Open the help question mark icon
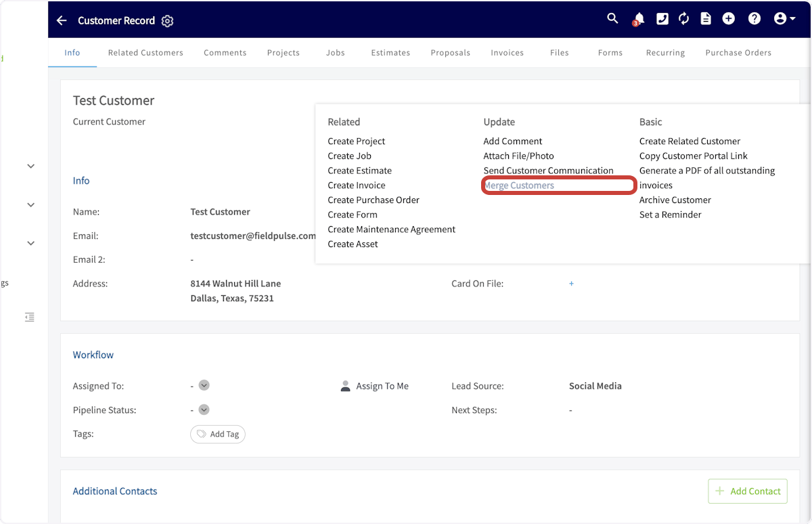The image size is (812, 524). (x=754, y=19)
